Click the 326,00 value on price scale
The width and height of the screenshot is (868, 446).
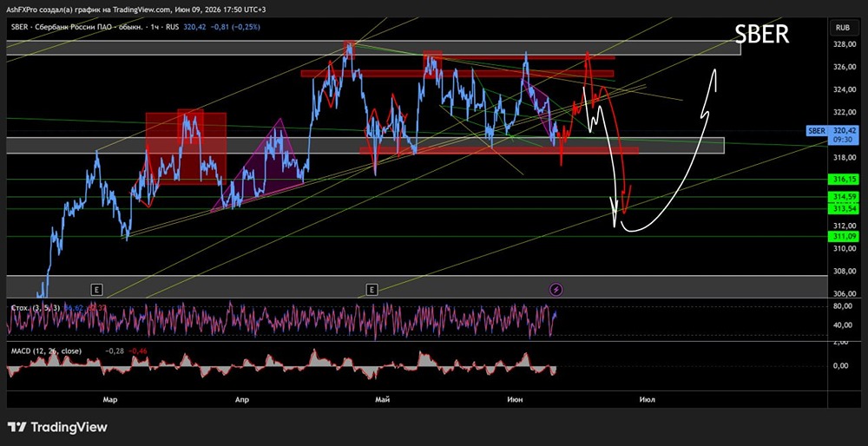[x=843, y=67]
